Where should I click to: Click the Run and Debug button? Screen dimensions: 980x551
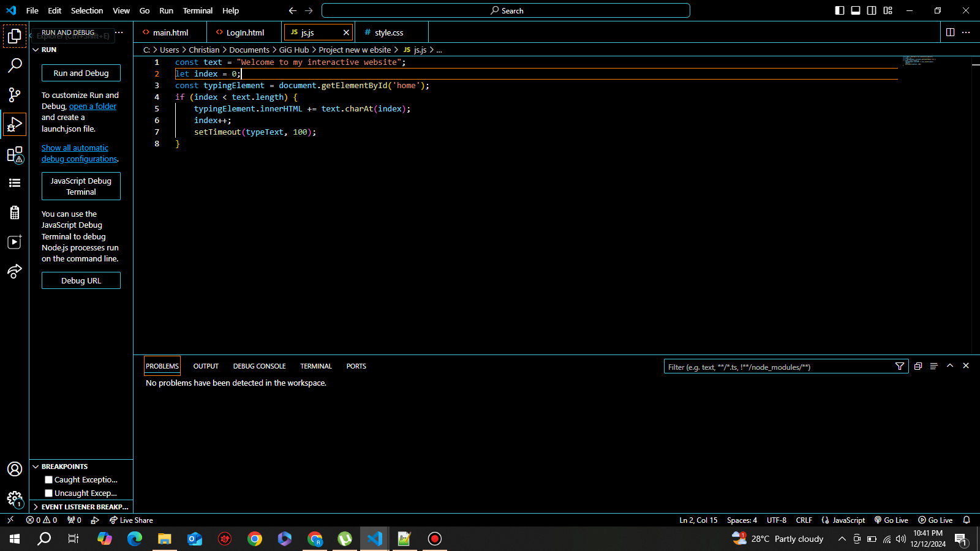[81, 73]
